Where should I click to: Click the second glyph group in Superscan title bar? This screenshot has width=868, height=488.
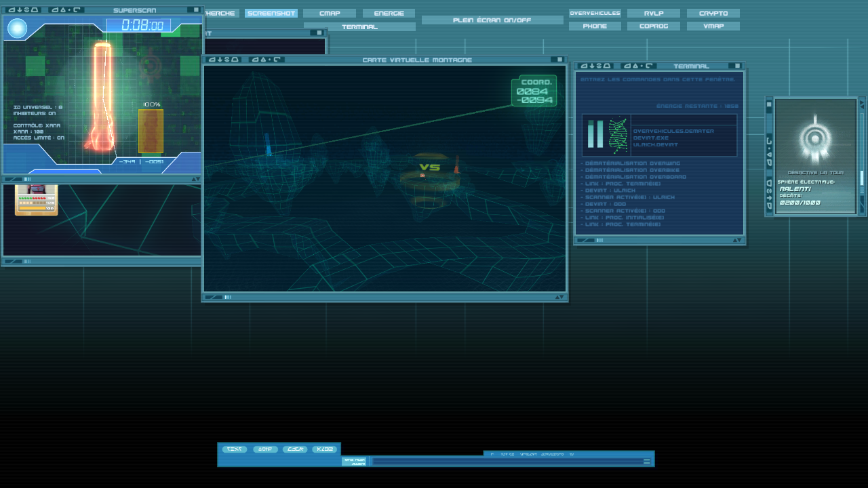(67, 10)
